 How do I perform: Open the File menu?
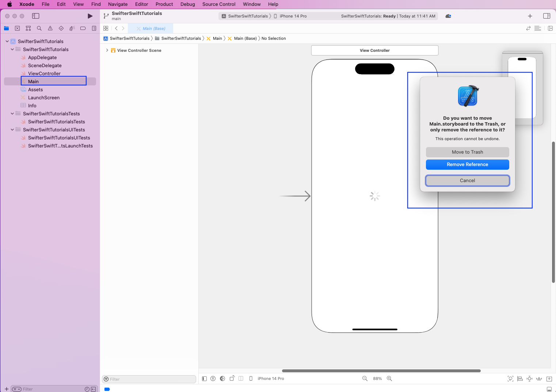click(x=46, y=4)
